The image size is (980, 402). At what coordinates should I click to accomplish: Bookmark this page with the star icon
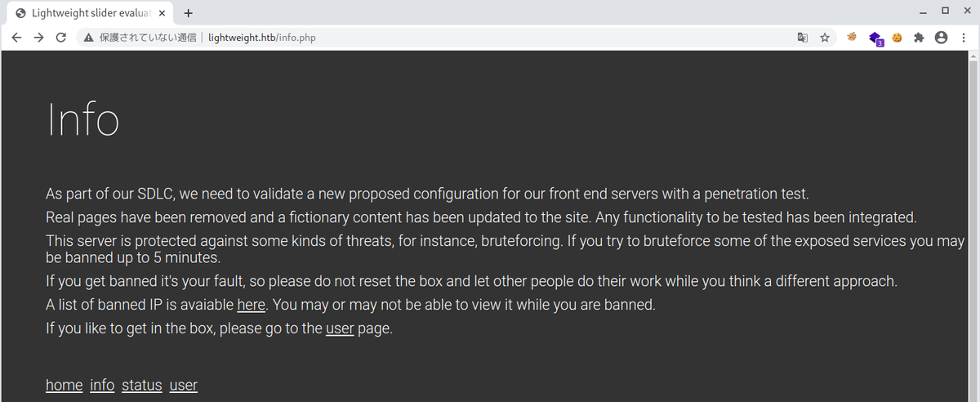pyautogui.click(x=825, y=38)
